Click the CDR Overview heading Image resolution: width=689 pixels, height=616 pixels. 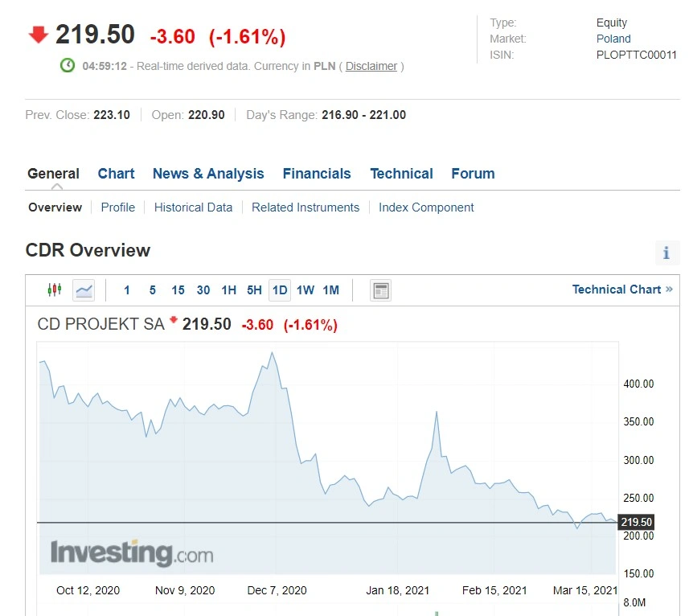88,250
